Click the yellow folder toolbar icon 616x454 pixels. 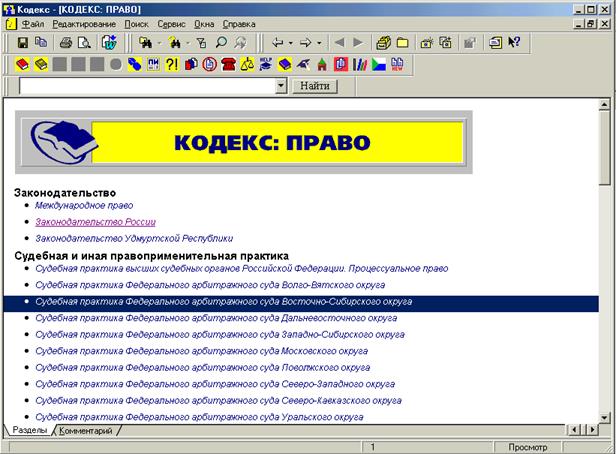(x=402, y=42)
